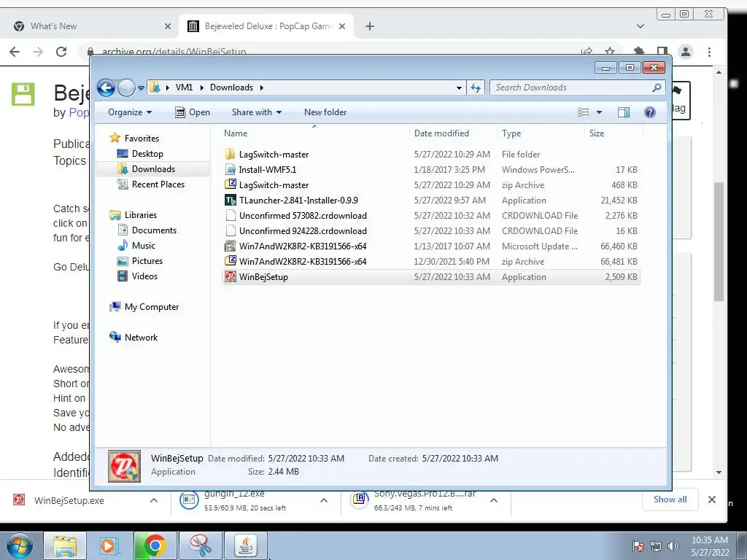Click VM1 in the address breadcrumb

point(184,87)
